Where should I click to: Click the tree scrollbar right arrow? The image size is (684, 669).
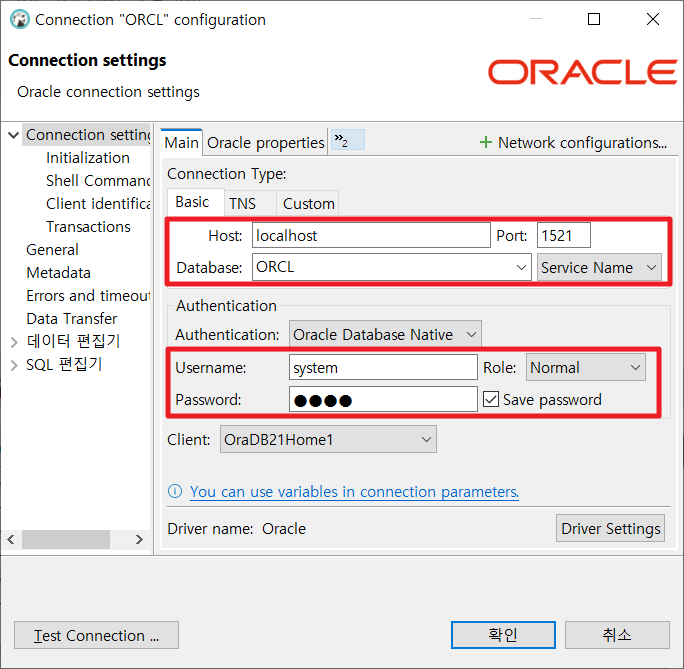pyautogui.click(x=139, y=539)
